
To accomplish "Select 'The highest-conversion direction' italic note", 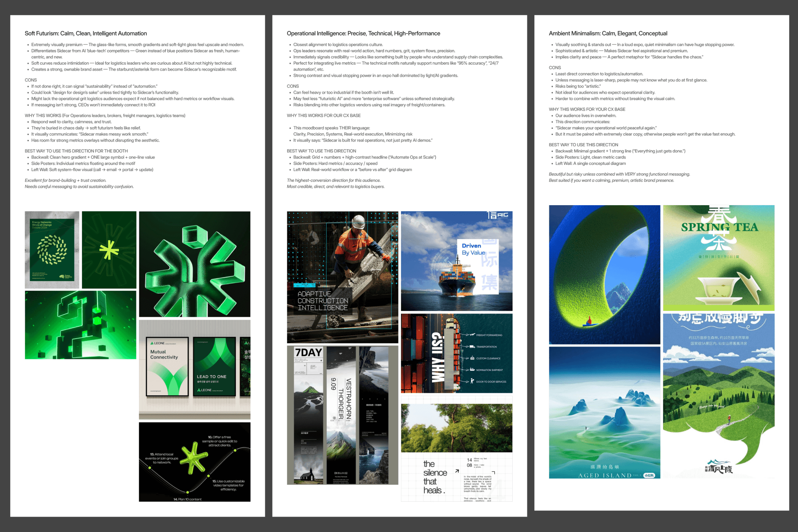I will (334, 180).
